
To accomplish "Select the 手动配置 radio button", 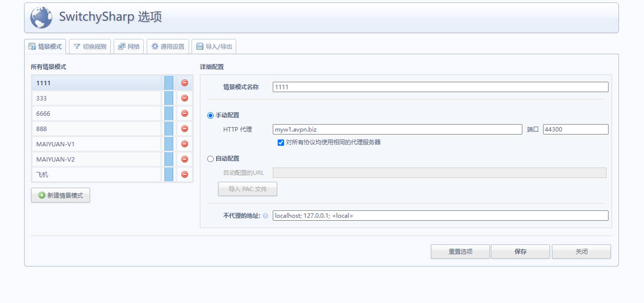I will [x=211, y=115].
